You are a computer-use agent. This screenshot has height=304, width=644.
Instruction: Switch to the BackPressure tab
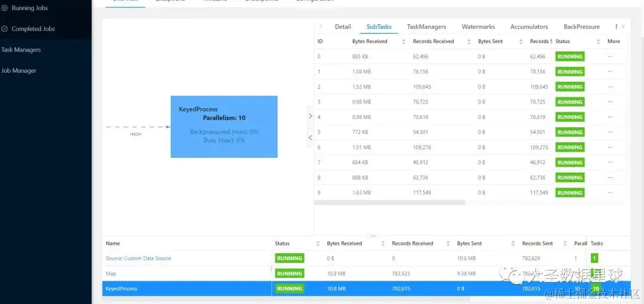coord(581,27)
